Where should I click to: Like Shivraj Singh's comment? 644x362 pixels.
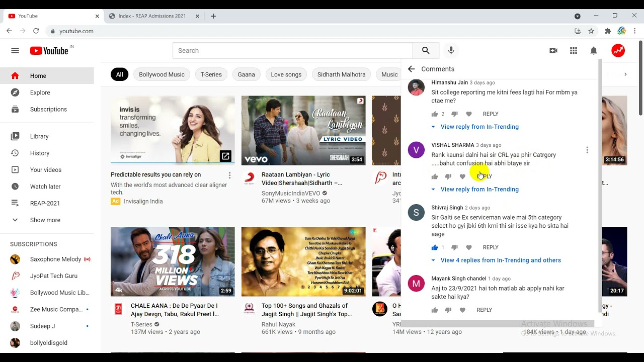click(x=435, y=247)
